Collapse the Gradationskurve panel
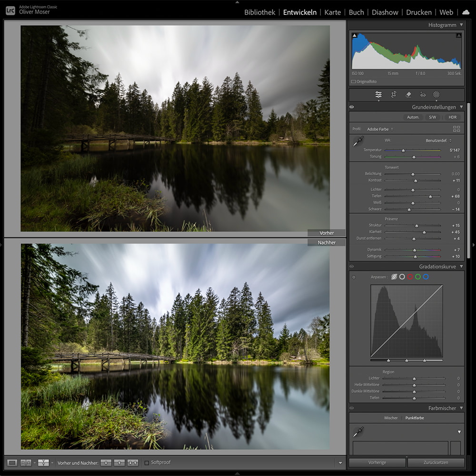476x476 pixels. 461,266
